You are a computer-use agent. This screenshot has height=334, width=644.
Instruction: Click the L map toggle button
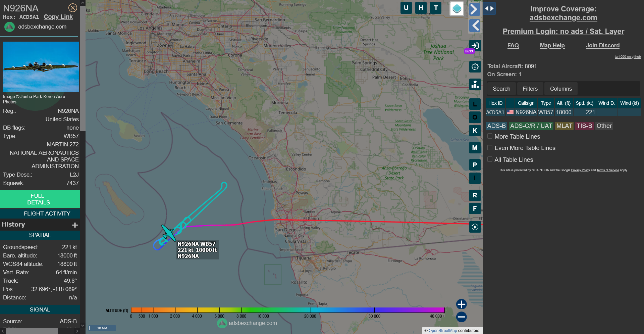[x=475, y=104]
